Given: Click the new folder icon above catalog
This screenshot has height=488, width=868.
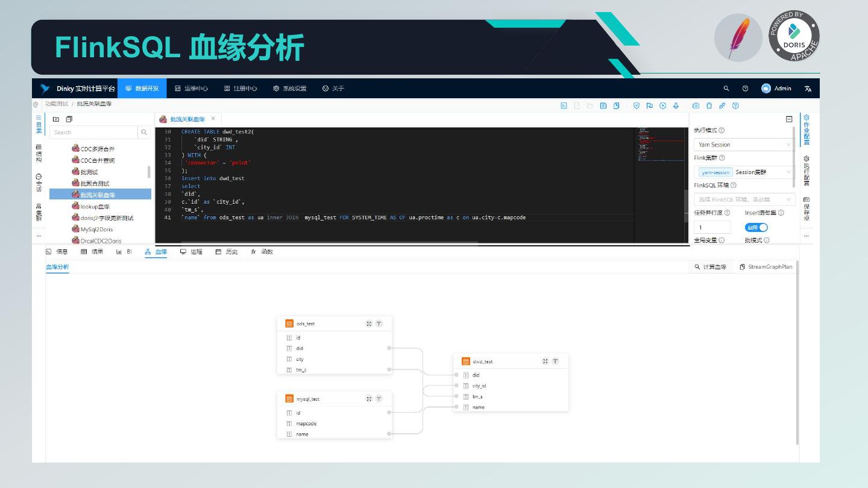Looking at the screenshot, I should pos(56,119).
